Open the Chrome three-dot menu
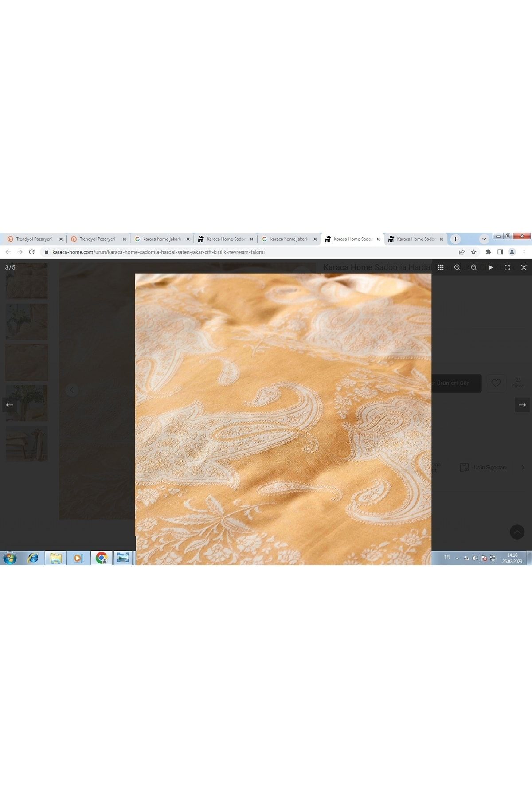Screen dimensions: 532x798 (x=524, y=252)
